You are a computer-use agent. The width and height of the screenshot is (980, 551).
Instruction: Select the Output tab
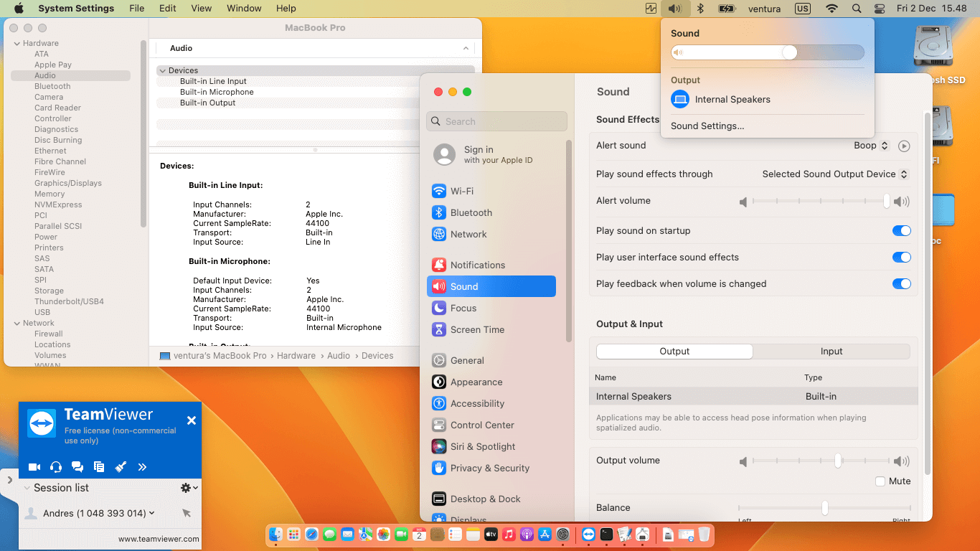[674, 352]
